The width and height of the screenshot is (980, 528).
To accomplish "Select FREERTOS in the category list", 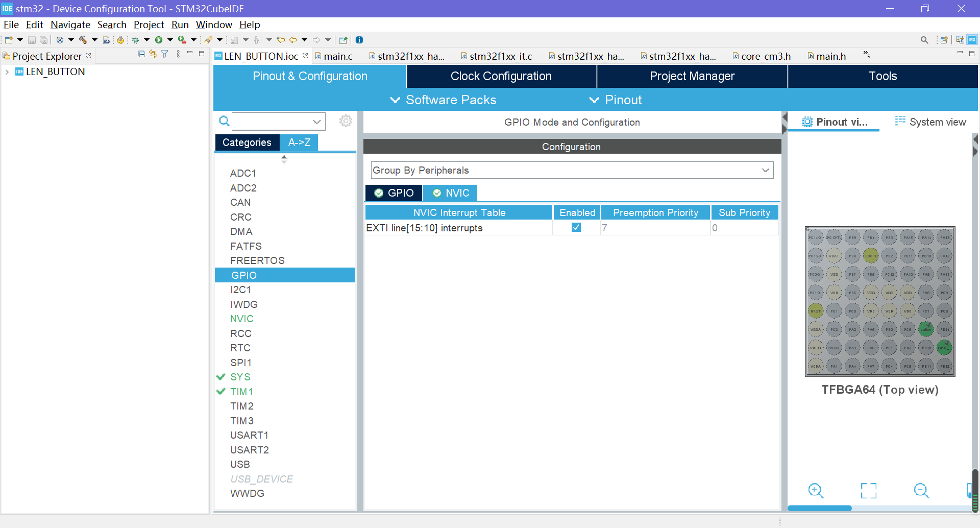I will [x=257, y=260].
